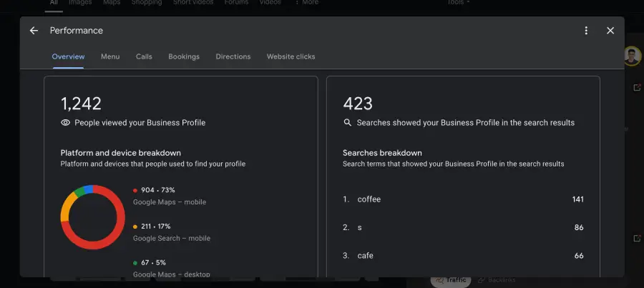Image resolution: width=644 pixels, height=288 pixels.
Task: Select the Website clicks tab
Action: tap(291, 56)
